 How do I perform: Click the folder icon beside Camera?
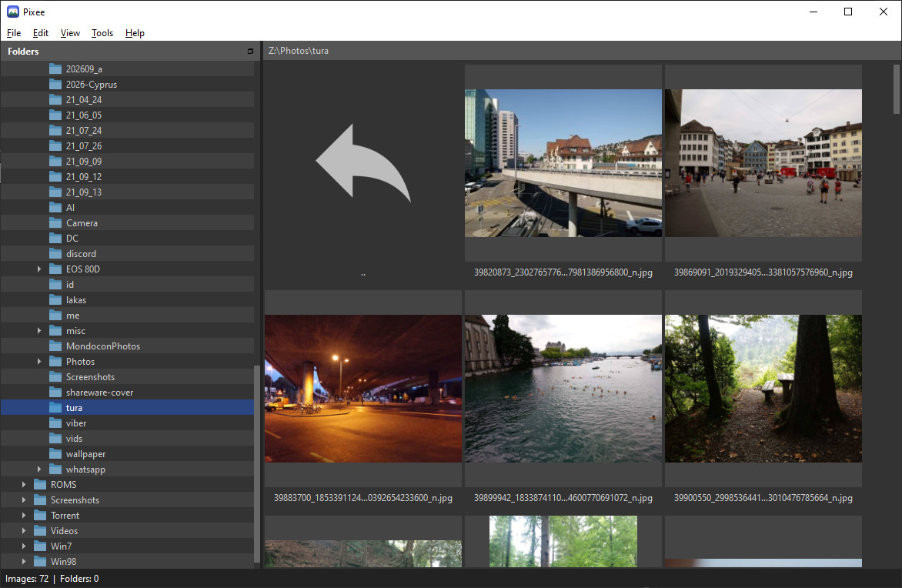click(x=55, y=223)
